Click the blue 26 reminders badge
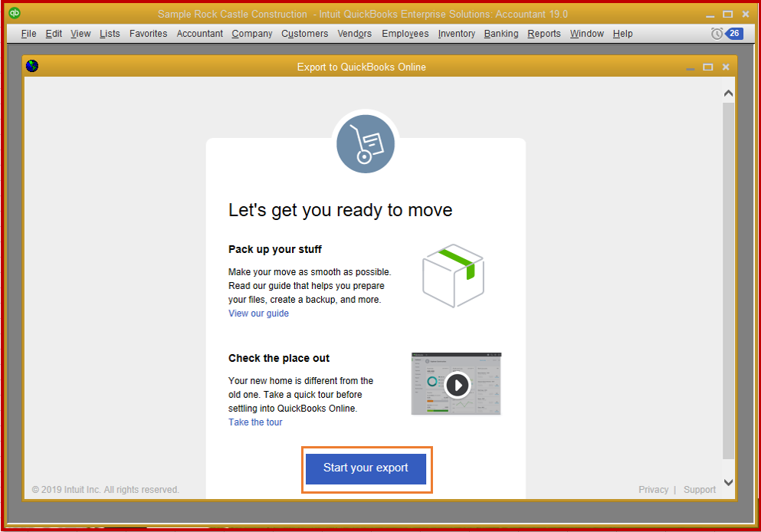The width and height of the screenshot is (761, 532). click(x=734, y=34)
